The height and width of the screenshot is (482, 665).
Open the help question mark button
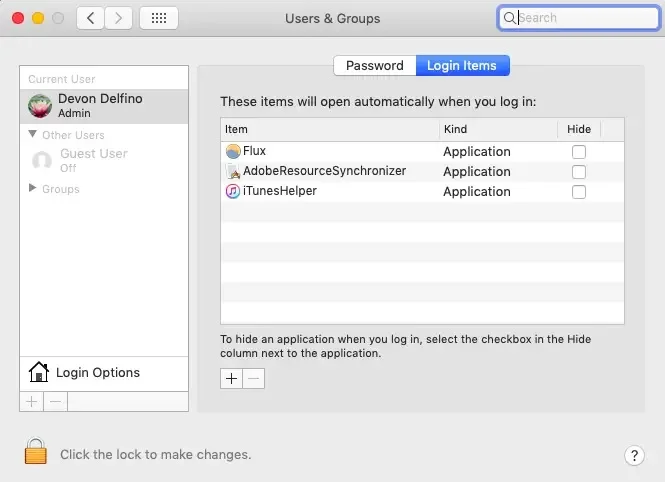tap(634, 455)
